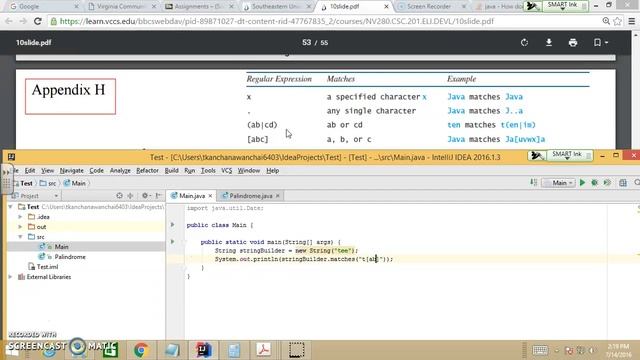
Task: Run main method from gutter arrow
Action: (173, 242)
